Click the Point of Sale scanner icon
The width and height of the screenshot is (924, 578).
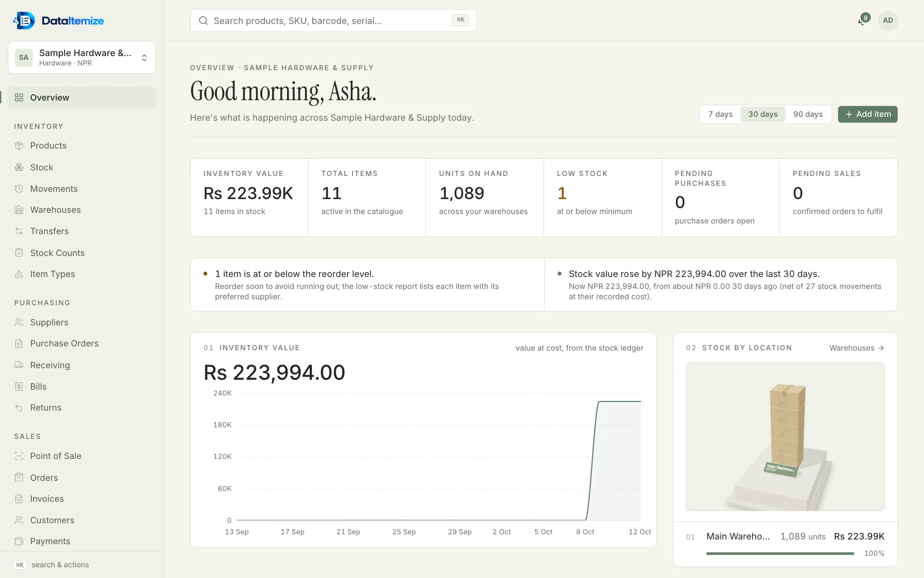pyautogui.click(x=19, y=456)
